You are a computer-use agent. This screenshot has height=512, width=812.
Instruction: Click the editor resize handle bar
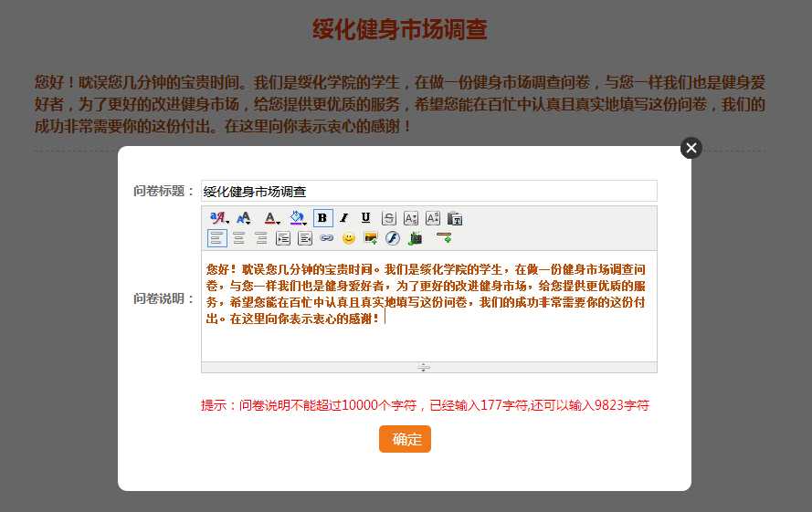pos(428,367)
